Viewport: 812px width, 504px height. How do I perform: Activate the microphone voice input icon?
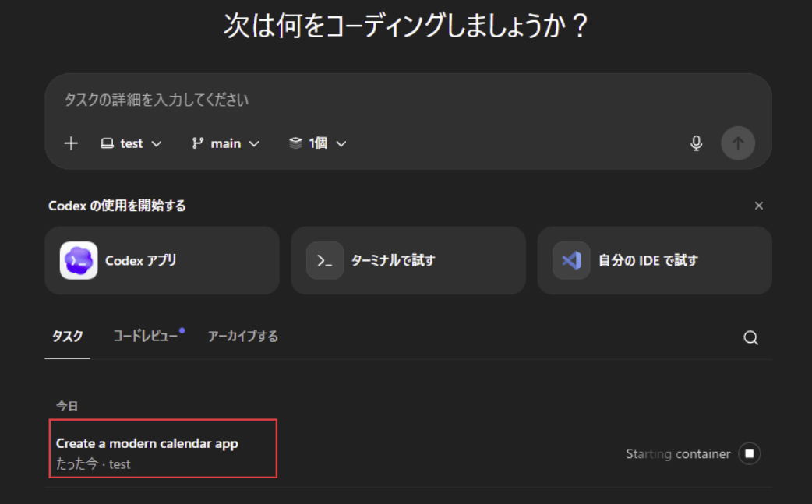point(696,143)
